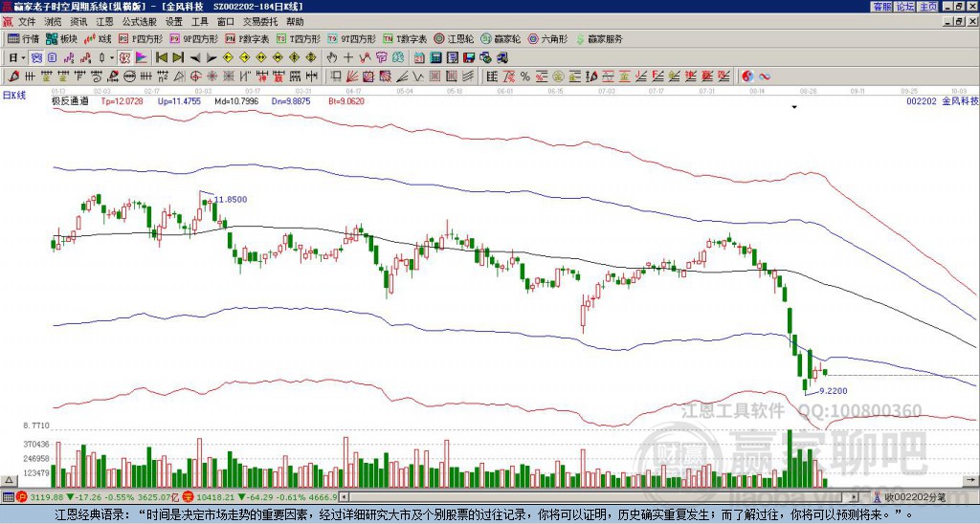Click the 客服 customer service button

pos(881,7)
